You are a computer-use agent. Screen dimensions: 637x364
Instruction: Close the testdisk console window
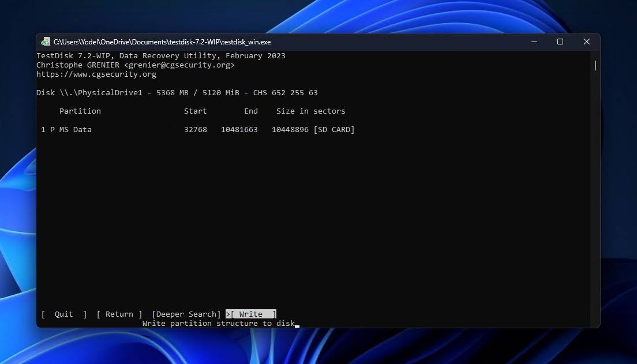tap(587, 42)
